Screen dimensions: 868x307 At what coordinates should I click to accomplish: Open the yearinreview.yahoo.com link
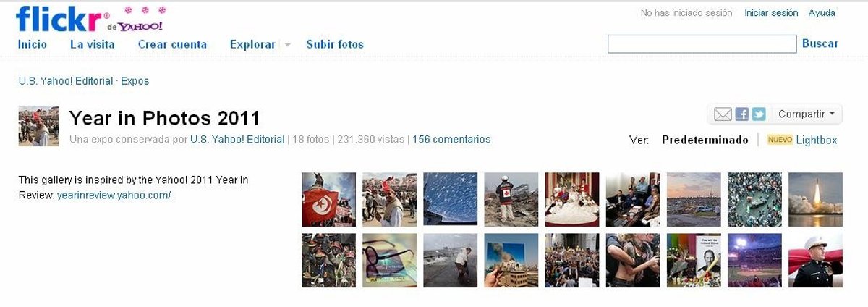coord(114,195)
